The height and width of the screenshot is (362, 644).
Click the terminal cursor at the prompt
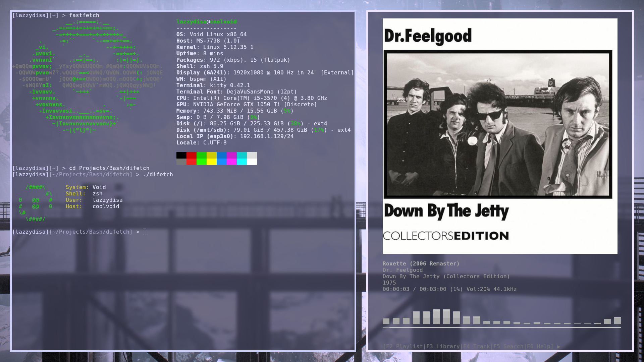pyautogui.click(x=145, y=232)
